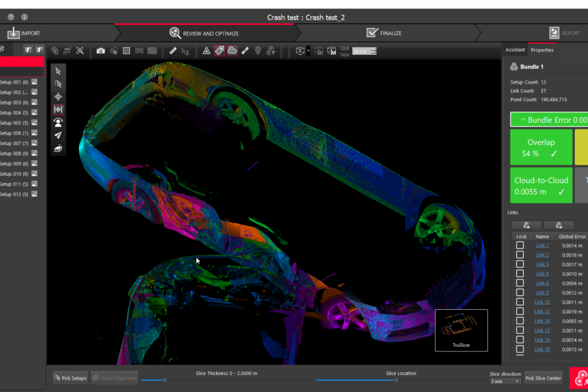This screenshot has height=392, width=588.
Task: Open the info icon in title bar
Action: coord(24,17)
